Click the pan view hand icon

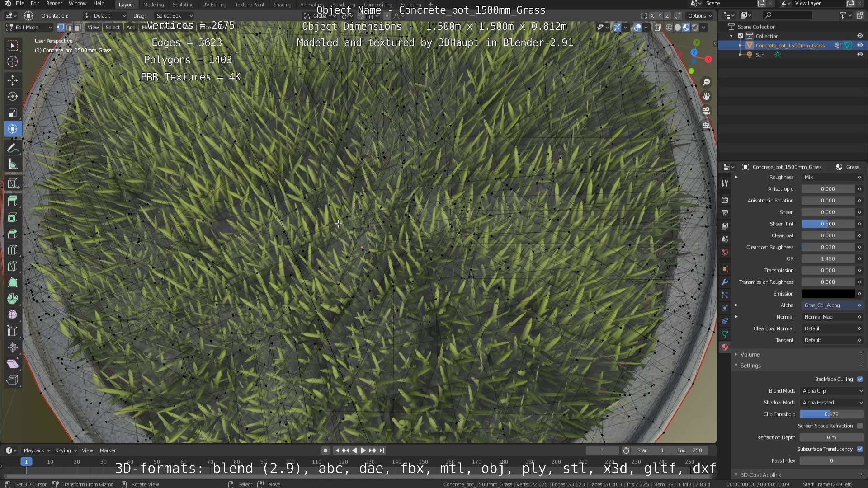[x=706, y=96]
